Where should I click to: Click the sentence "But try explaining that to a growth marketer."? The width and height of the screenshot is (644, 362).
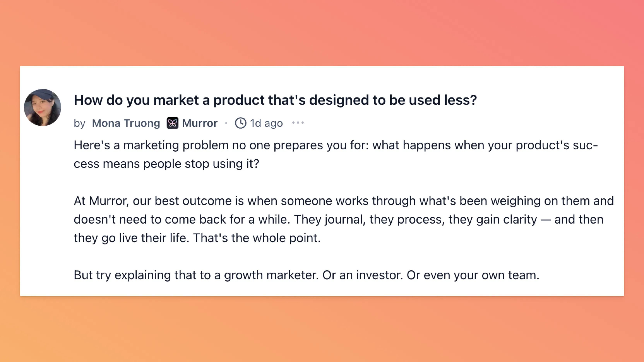pyautogui.click(x=196, y=275)
